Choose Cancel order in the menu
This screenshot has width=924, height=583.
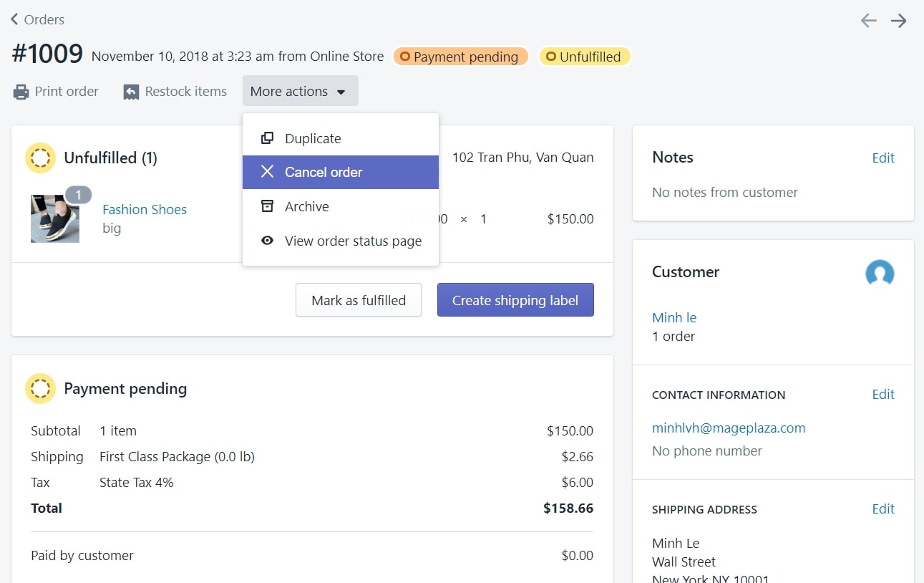pos(324,172)
